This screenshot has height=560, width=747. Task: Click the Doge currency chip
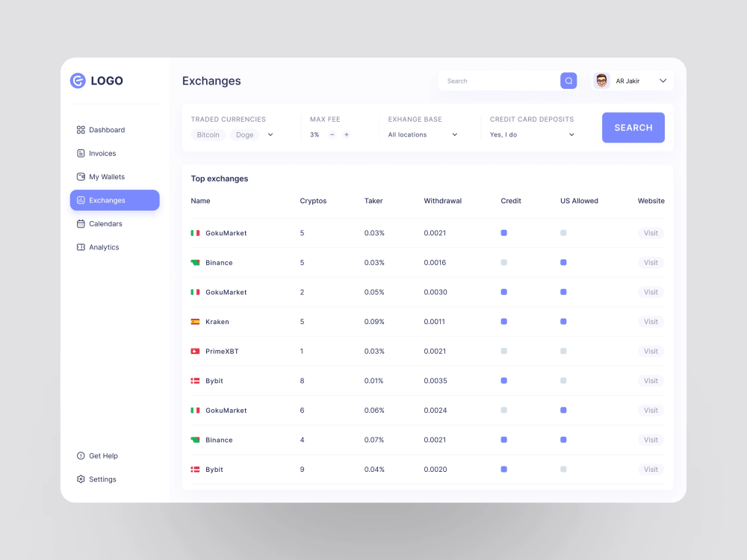[245, 134]
